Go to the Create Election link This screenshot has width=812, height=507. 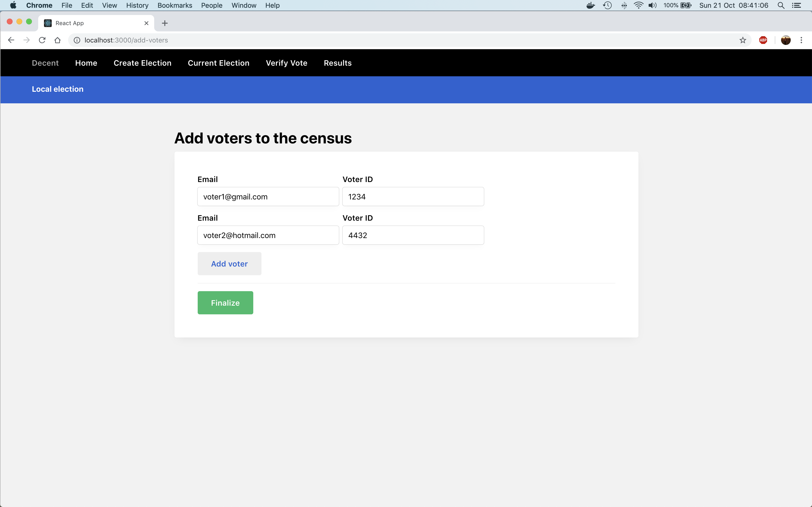(142, 63)
